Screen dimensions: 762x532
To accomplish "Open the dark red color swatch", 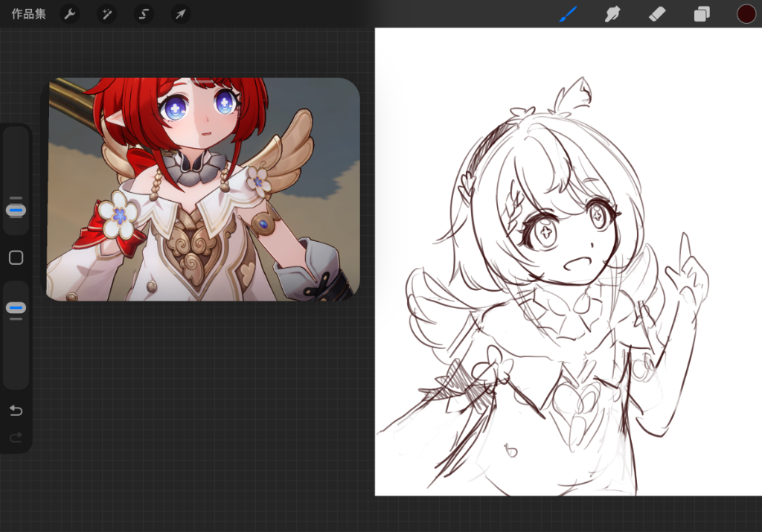I will tap(746, 14).
